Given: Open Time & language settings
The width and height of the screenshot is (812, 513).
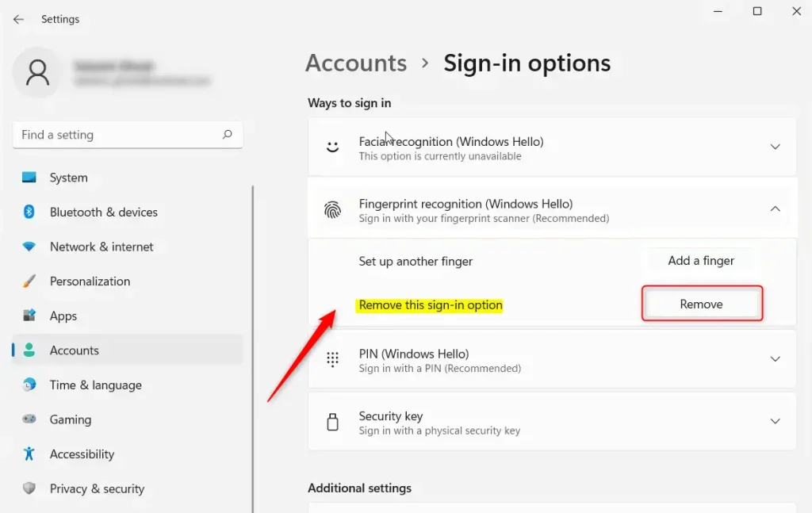Looking at the screenshot, I should point(95,385).
